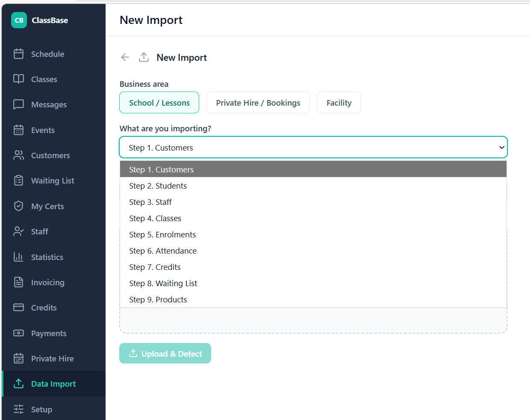Open Waiting List sidebar label
Viewport: 530px width, 420px height.
click(x=53, y=180)
